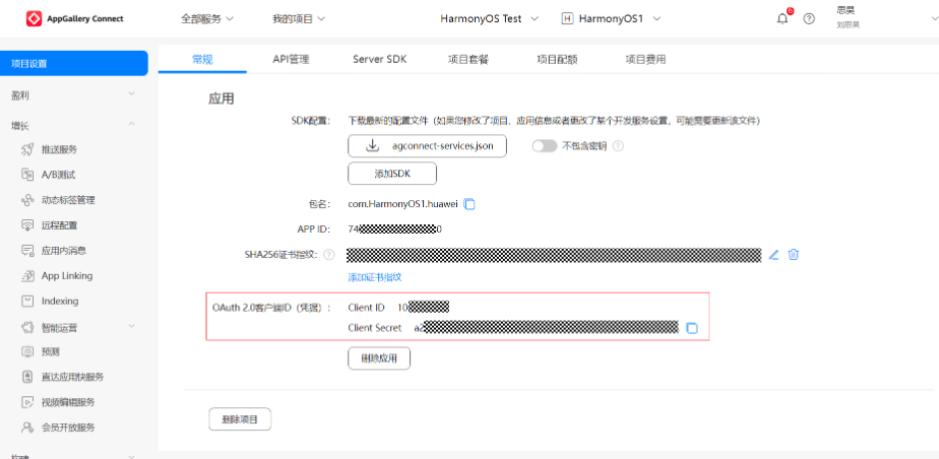
Task: Open Indexing in the sidebar
Action: tap(60, 301)
